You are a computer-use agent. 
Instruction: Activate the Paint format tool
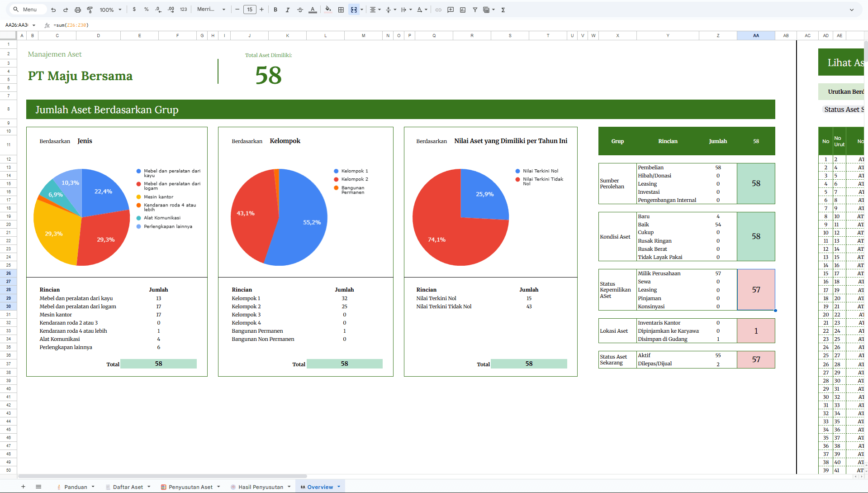(90, 10)
